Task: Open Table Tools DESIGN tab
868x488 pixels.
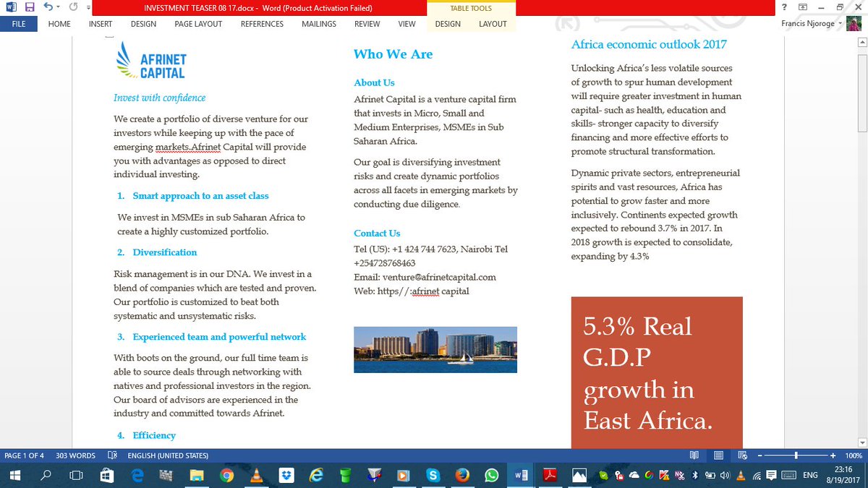Action: pos(448,24)
